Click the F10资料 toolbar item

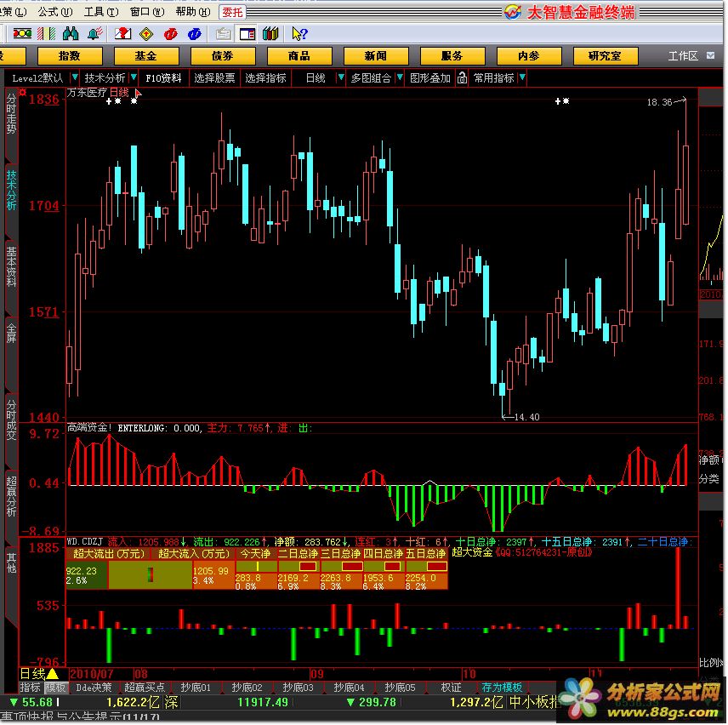coord(164,78)
